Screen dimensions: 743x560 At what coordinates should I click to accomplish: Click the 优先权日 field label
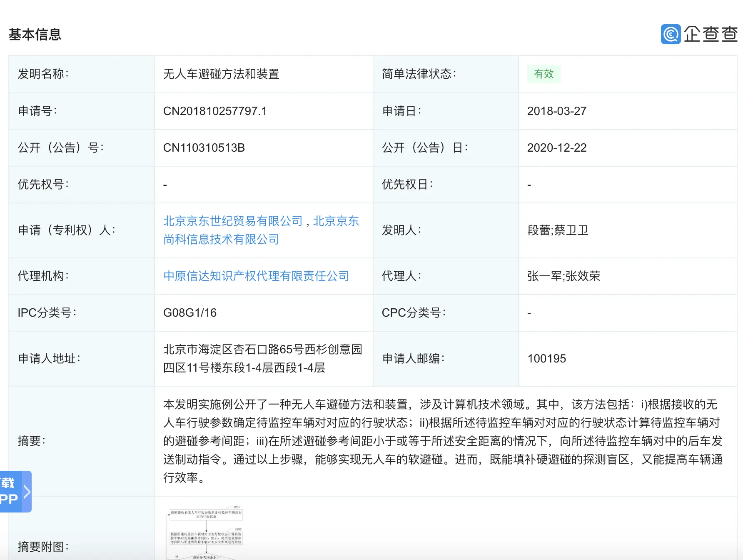[x=407, y=185]
